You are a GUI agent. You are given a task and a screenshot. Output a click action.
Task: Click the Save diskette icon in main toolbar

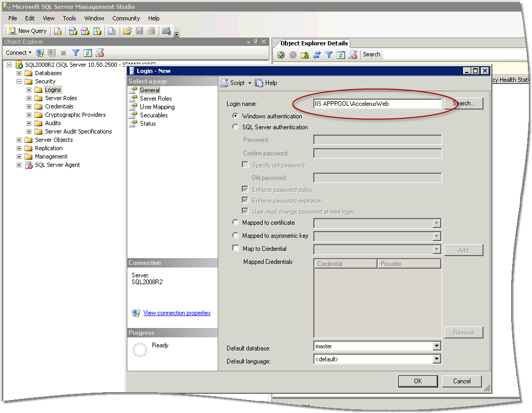pos(139,31)
